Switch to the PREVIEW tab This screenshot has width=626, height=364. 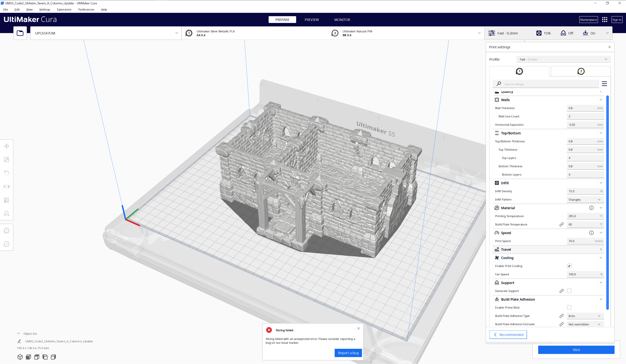(311, 20)
